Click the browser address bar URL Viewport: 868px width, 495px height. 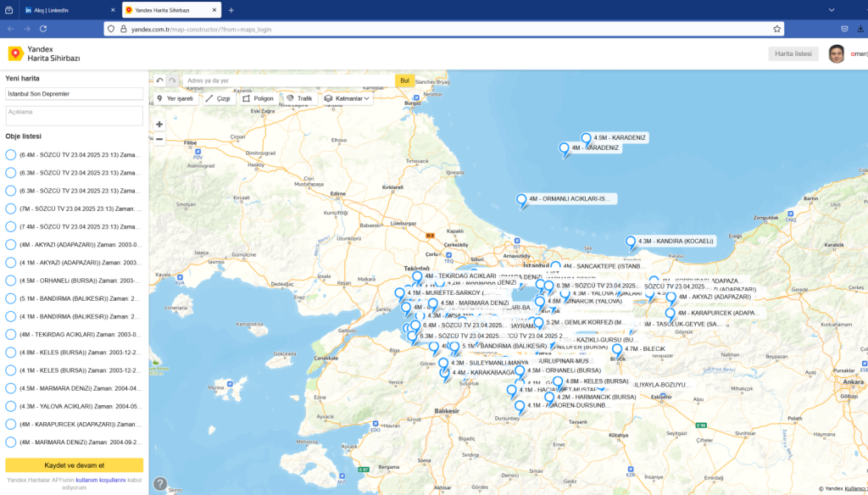202,30
